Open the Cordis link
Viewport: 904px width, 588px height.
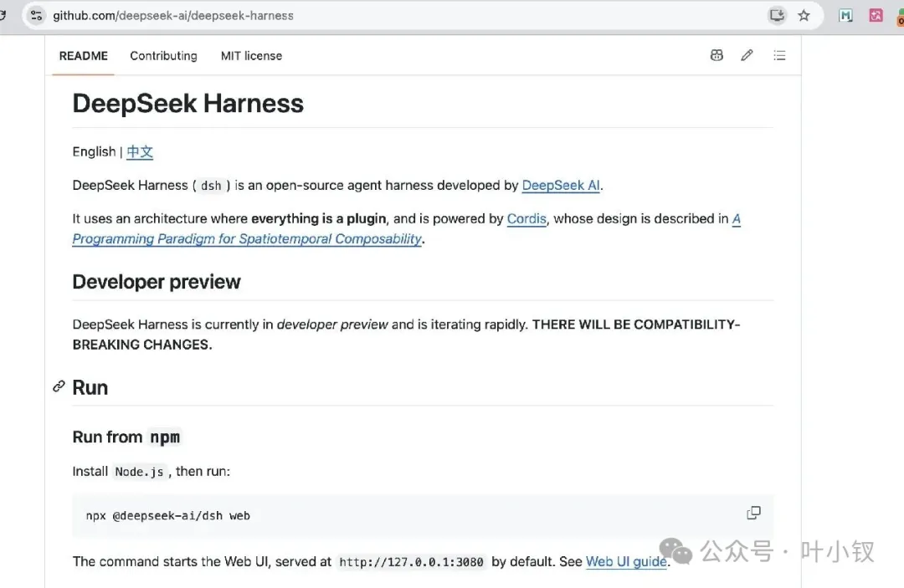click(x=526, y=219)
